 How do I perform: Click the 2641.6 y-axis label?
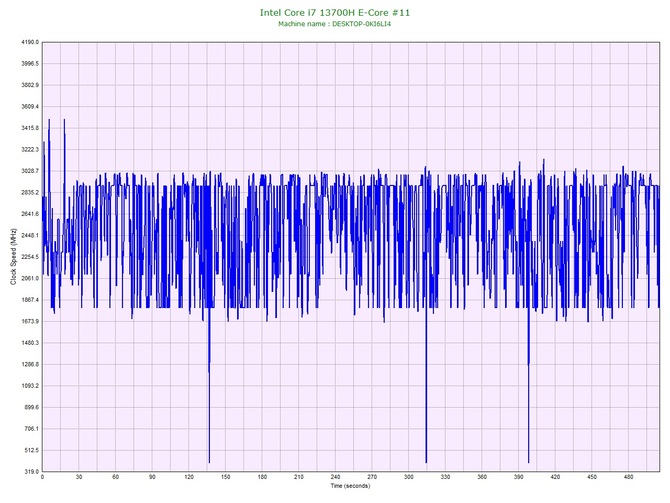(30, 214)
